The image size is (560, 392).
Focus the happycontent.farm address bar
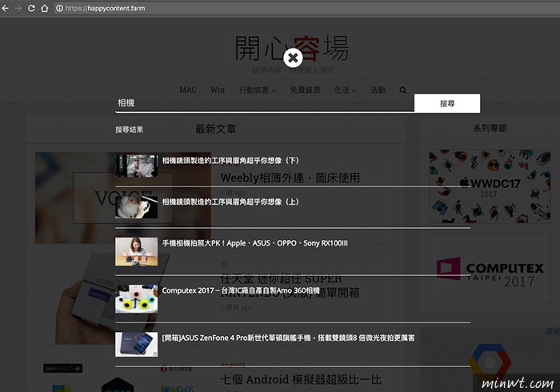[307, 8]
